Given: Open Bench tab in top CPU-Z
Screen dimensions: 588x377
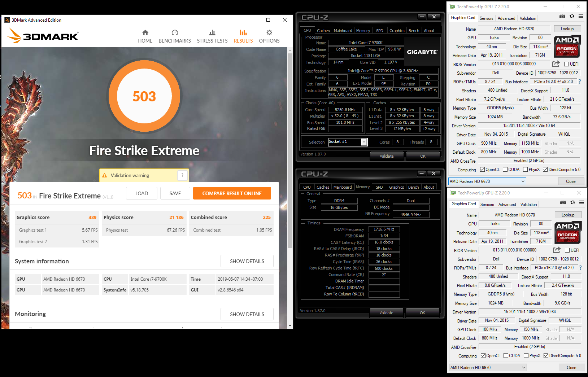Looking at the screenshot, I should 414,31.
